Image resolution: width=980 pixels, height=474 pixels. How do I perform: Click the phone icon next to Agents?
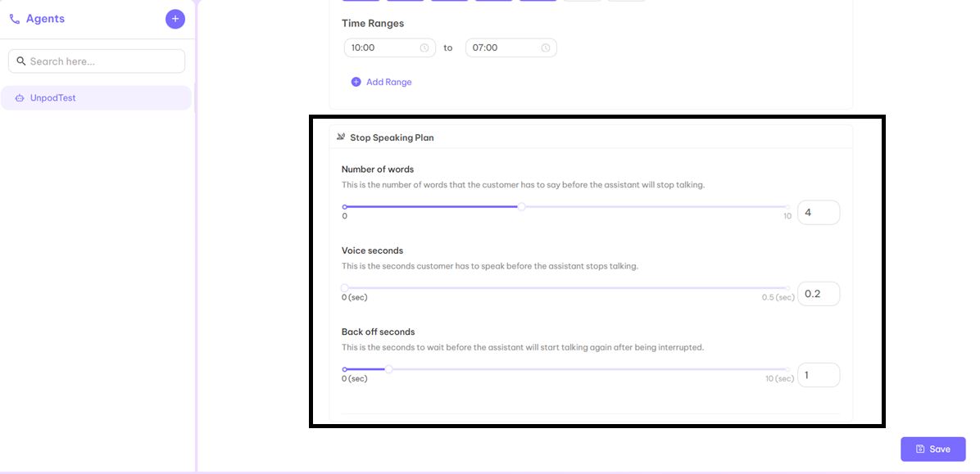click(15, 20)
